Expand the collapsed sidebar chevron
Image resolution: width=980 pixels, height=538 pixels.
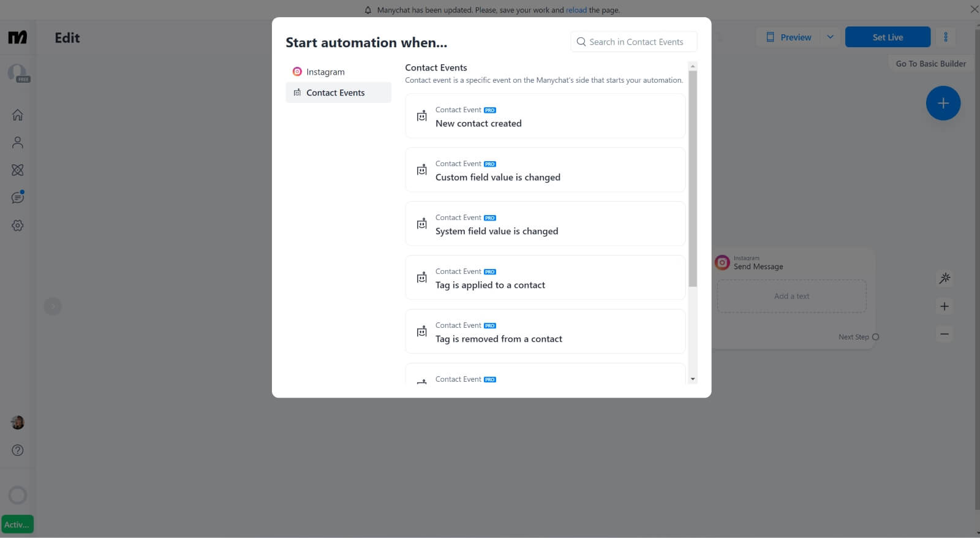[x=53, y=306]
